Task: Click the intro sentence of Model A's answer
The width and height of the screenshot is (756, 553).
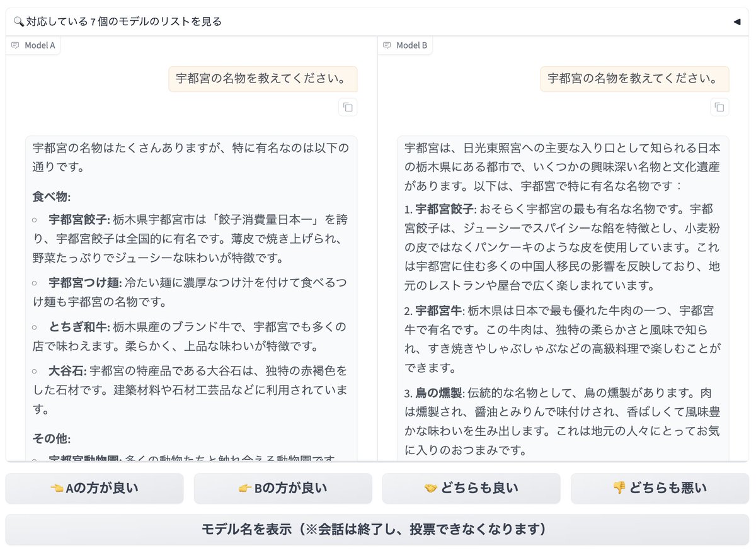Action: [191, 157]
